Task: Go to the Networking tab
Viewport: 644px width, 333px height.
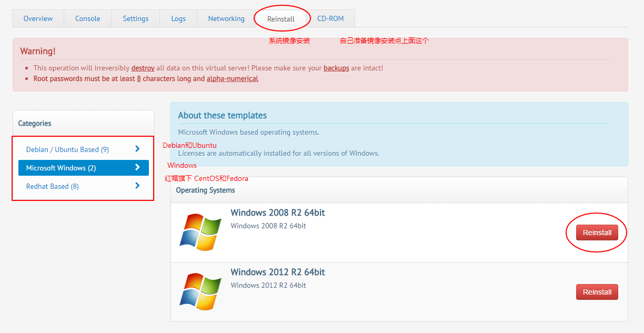Action: click(x=226, y=18)
